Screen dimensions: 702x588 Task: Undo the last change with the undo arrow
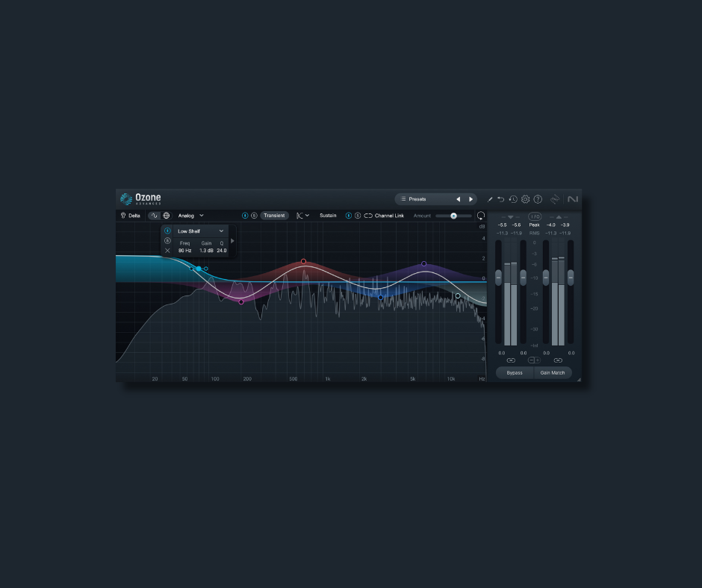point(500,199)
